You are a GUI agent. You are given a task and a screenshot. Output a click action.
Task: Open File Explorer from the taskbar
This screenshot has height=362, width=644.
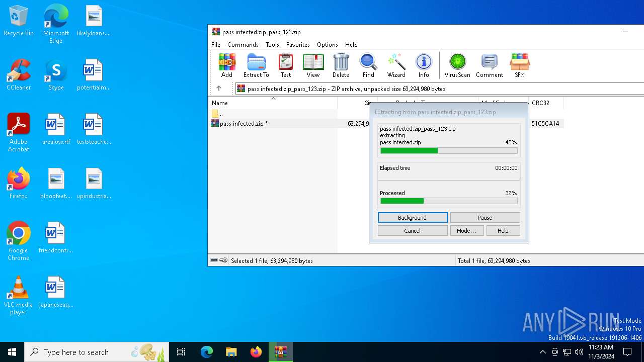[231, 352]
